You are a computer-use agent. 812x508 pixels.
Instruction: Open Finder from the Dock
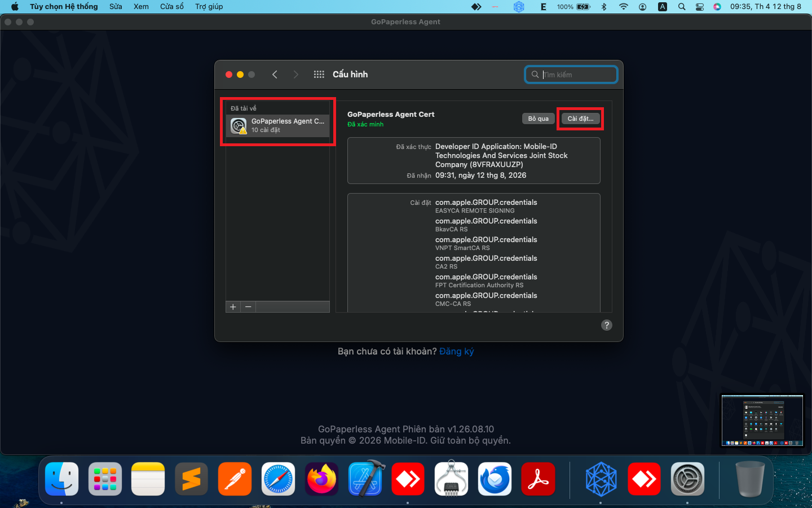(61, 480)
